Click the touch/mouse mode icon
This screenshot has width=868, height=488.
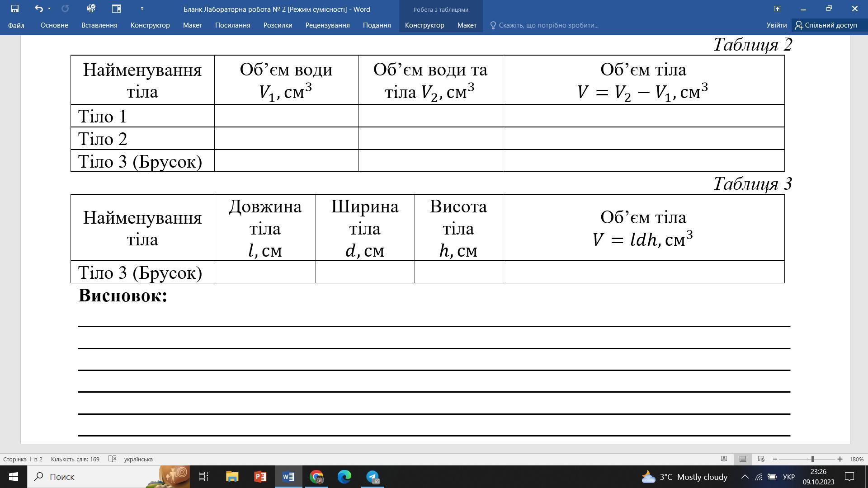(116, 9)
